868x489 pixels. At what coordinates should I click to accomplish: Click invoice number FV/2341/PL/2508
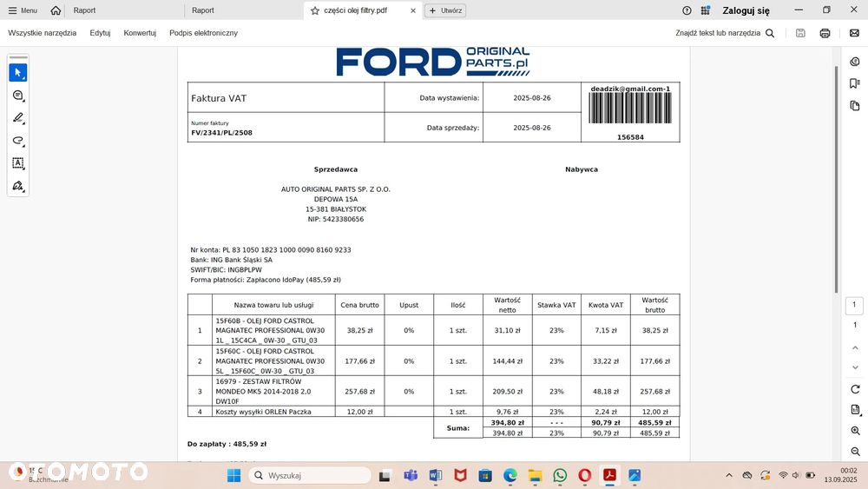tap(222, 133)
